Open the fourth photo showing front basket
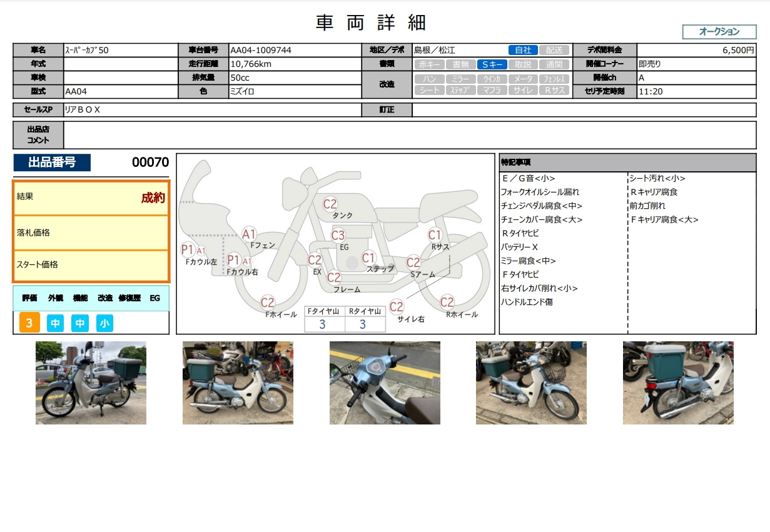This screenshot has width=770, height=532. 531,383
